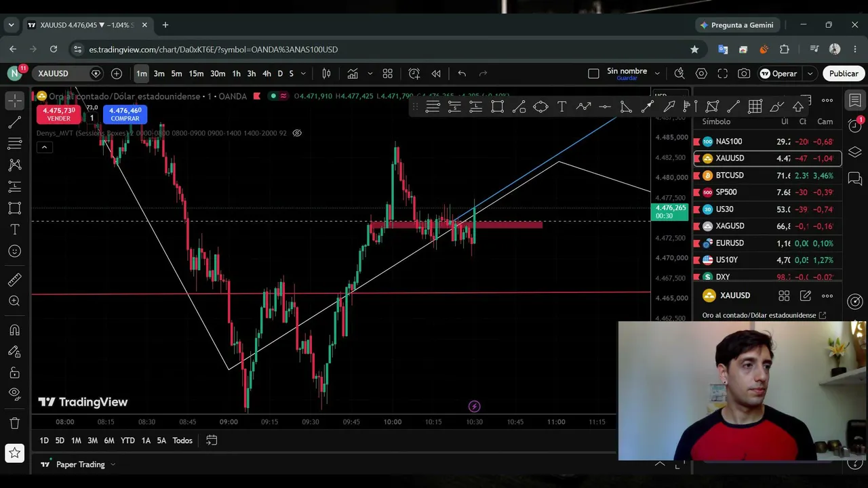Select the text annotation tool in left sidebar
The height and width of the screenshot is (488, 868).
[x=15, y=230]
